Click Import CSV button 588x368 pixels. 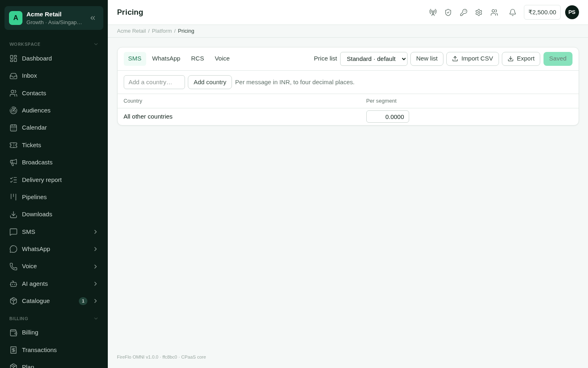(472, 59)
